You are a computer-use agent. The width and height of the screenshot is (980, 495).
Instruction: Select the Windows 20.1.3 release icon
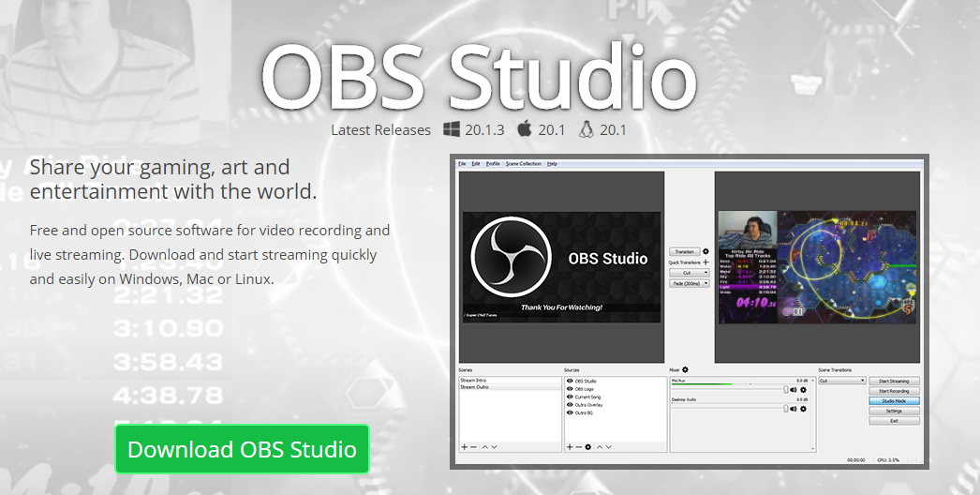[452, 129]
